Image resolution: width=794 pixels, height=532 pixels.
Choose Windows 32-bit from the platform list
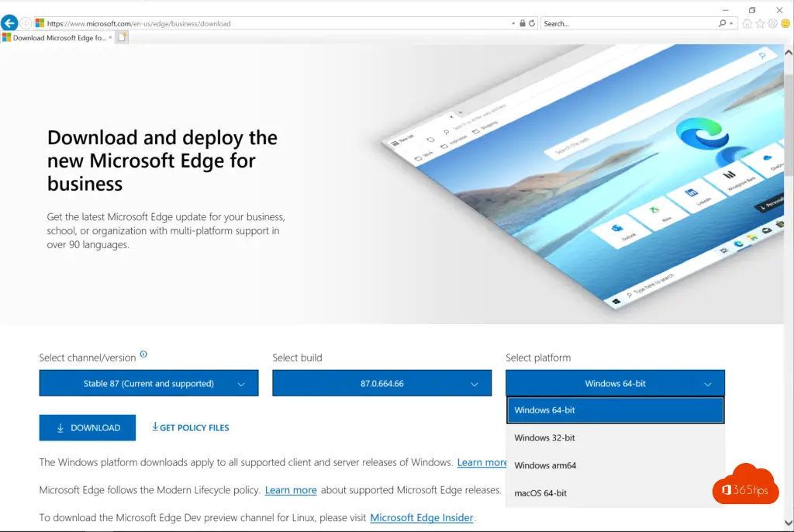(544, 437)
